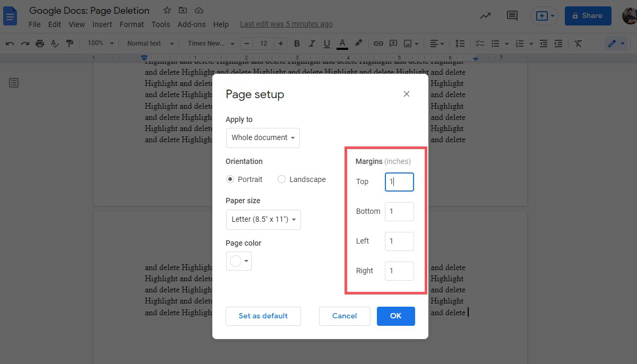Open the document outline icon
This screenshot has width=637, height=364.
point(14,83)
